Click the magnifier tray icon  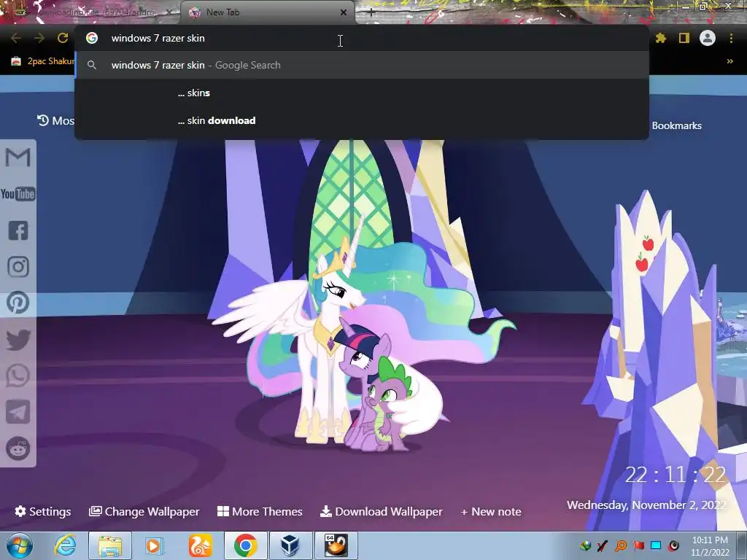pos(621,545)
